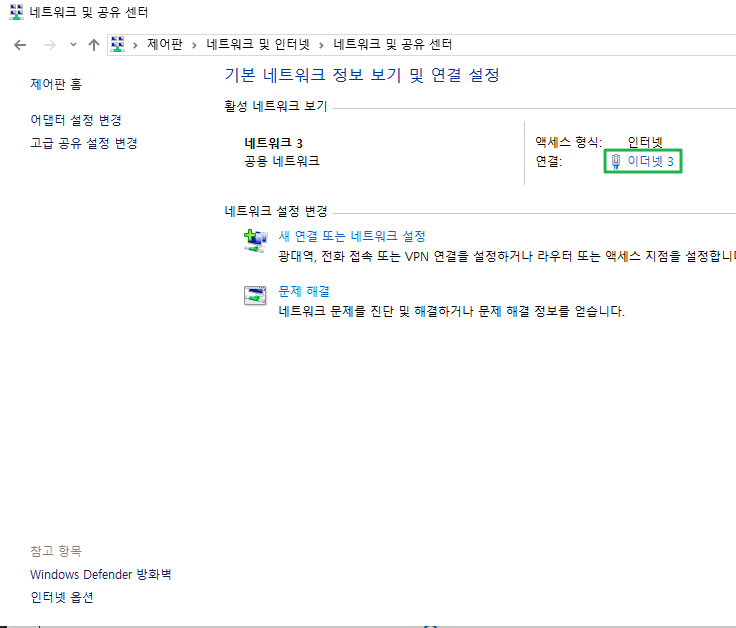The height and width of the screenshot is (628, 736).
Task: Click the 네트워크 문제를 진단 description text
Action: (452, 311)
